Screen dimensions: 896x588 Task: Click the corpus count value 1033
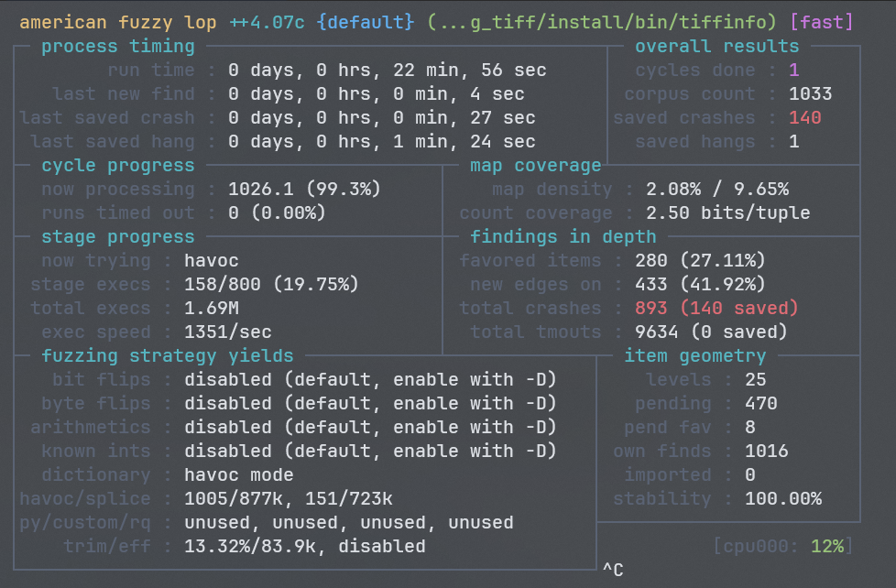click(810, 94)
